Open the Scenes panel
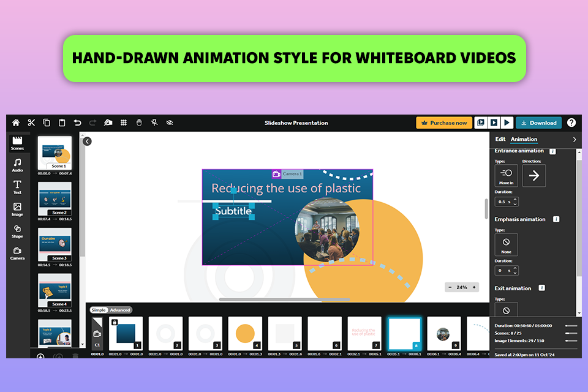Screen dimensions: 588x392 pyautogui.click(x=17, y=143)
